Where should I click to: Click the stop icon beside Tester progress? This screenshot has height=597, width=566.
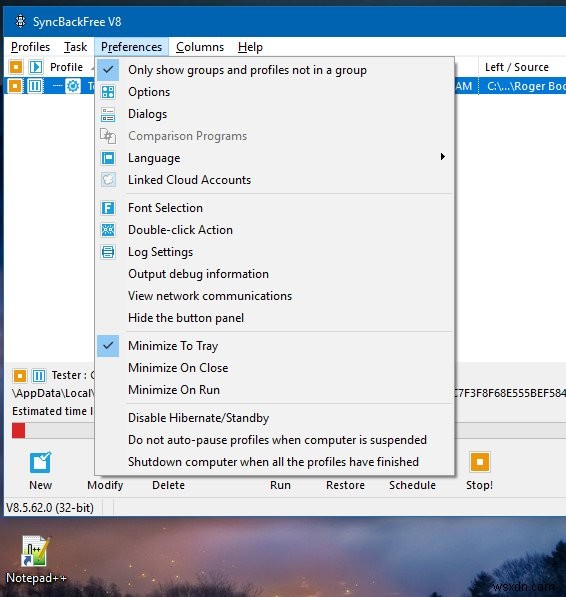click(20, 376)
